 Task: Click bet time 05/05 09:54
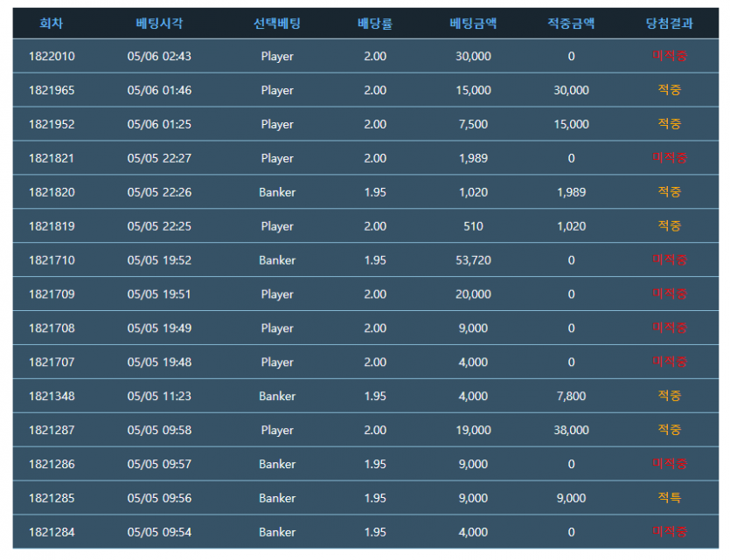coord(159,532)
